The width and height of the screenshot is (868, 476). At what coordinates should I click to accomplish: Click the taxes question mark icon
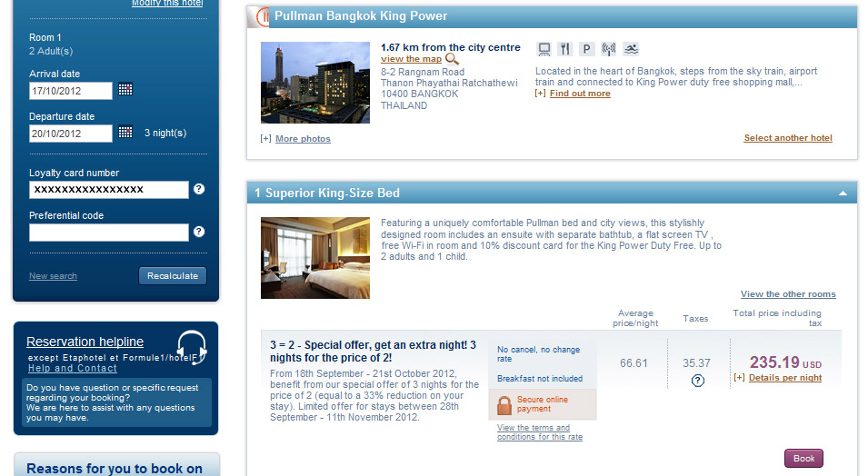(697, 381)
